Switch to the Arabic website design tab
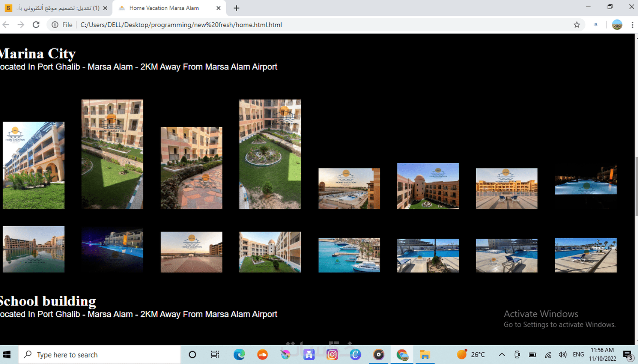 (x=56, y=8)
